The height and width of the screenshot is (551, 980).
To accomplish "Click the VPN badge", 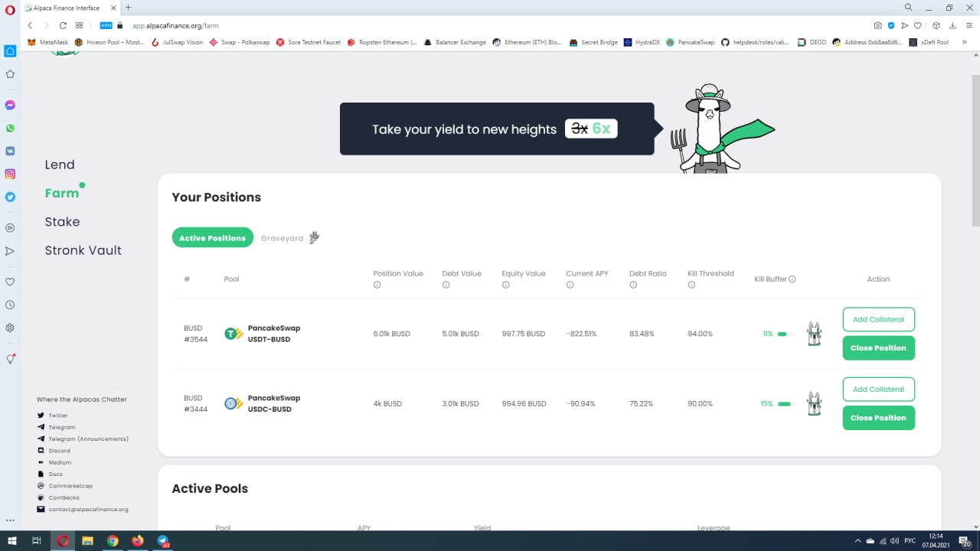I will coord(106,25).
